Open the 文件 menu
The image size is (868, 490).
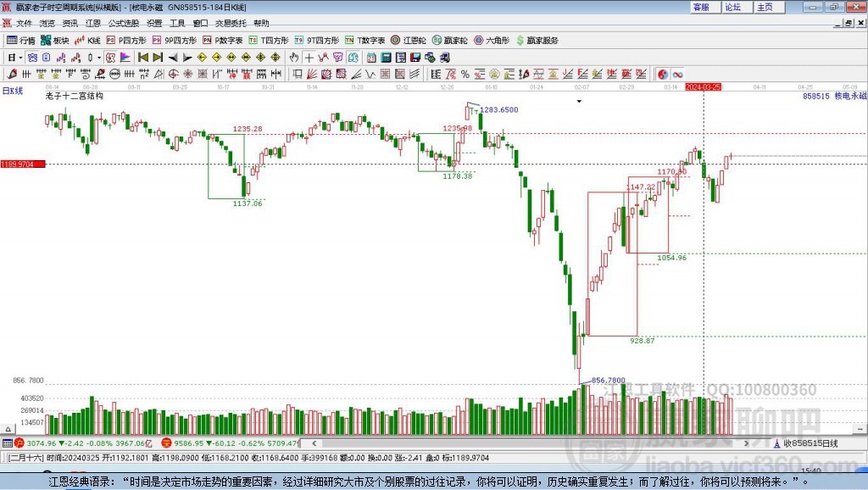(24, 23)
